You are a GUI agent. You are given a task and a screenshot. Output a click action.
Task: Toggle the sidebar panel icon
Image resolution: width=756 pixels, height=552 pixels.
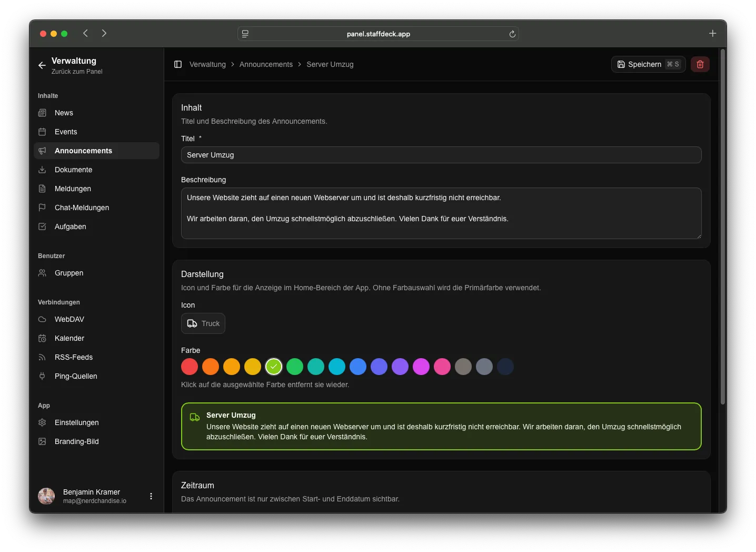pos(178,64)
